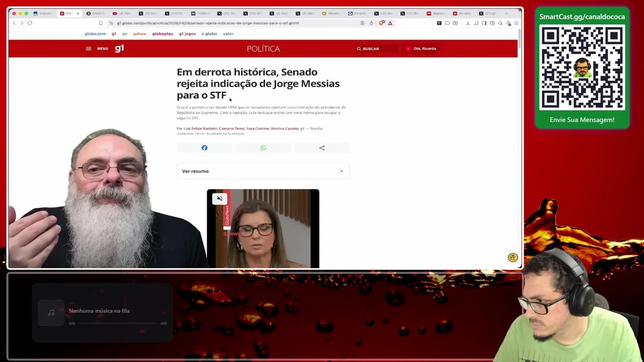This screenshot has height=362, width=644.
Task: Click the music player progress bar
Action: (118, 323)
